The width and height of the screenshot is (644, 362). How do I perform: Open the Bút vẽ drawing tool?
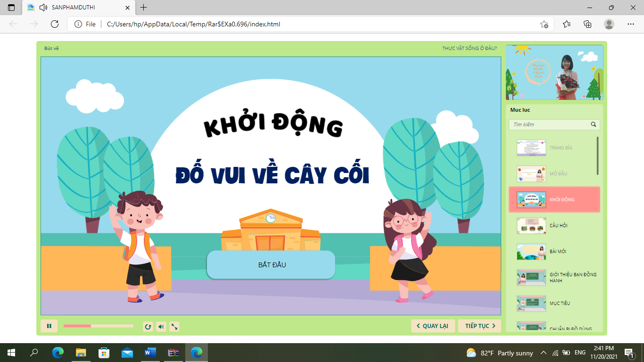click(x=51, y=49)
